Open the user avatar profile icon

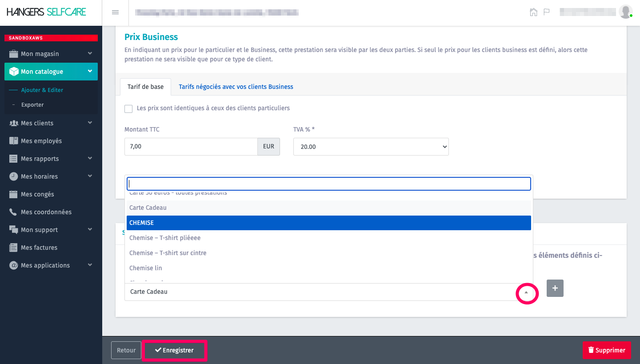[625, 12]
